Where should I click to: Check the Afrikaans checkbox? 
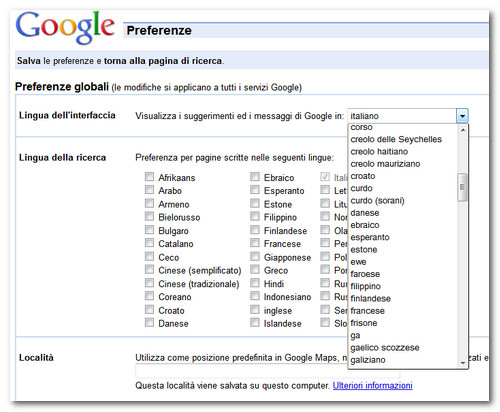point(149,177)
